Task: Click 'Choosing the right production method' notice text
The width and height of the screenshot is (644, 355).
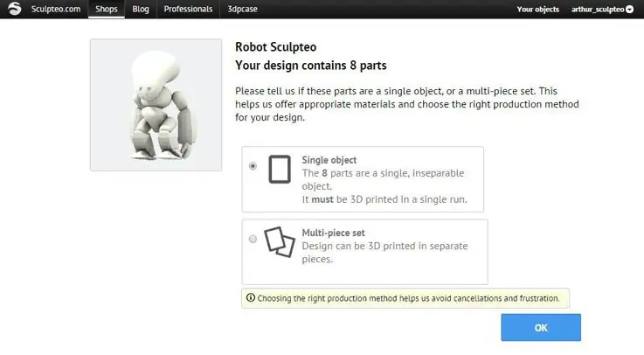Action: [x=409, y=298]
